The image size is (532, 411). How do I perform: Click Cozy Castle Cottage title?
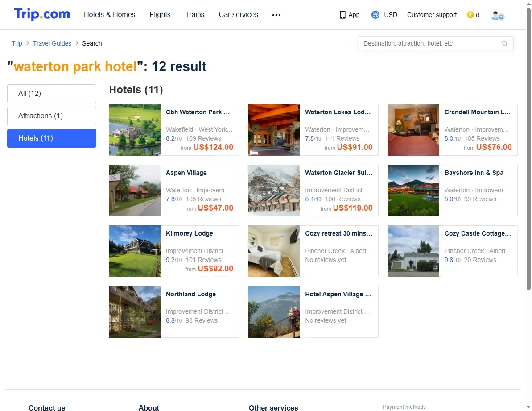pos(478,234)
